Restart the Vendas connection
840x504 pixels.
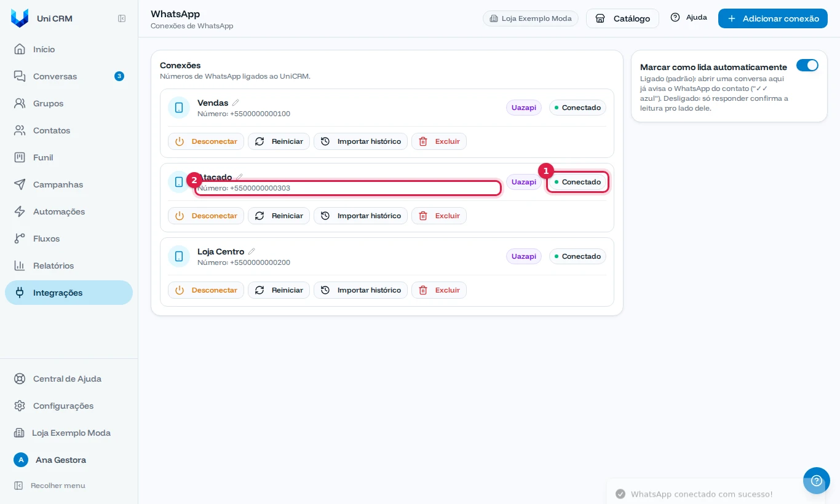click(279, 141)
